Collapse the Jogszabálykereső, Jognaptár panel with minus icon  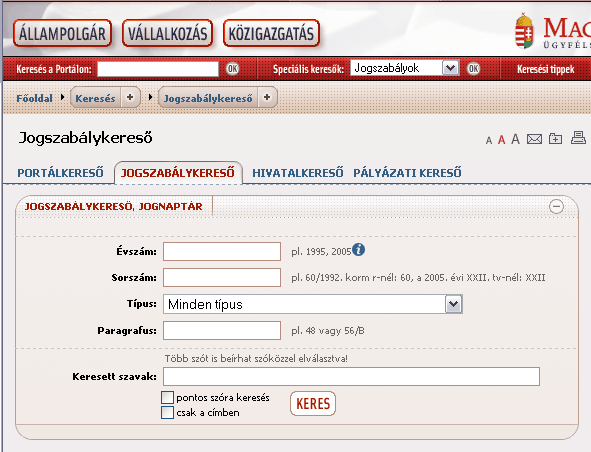[556, 206]
